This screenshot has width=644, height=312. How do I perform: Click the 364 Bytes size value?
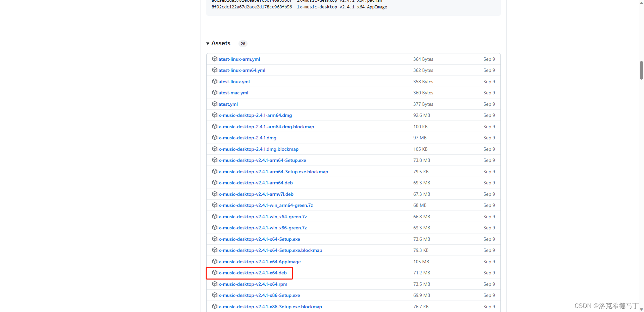coord(423,59)
